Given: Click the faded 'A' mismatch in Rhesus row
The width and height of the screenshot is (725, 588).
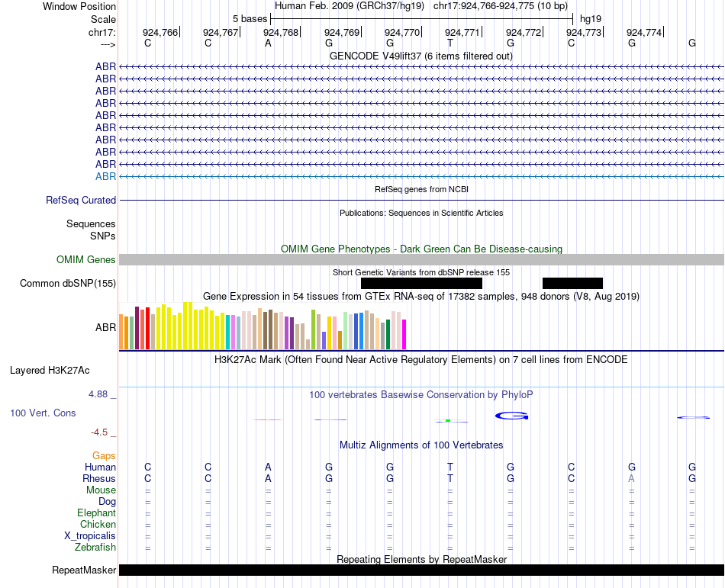Looking at the screenshot, I should (632, 478).
